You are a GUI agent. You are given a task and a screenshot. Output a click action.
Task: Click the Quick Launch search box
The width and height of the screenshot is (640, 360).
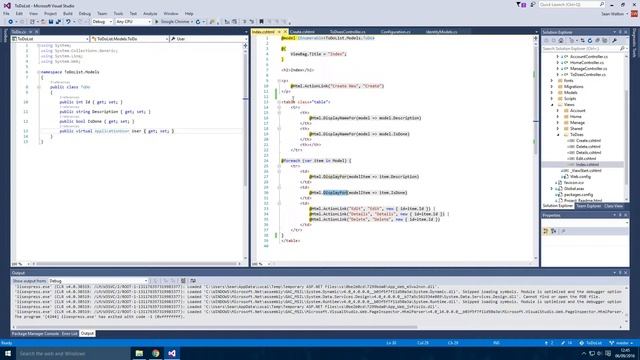pyautogui.click(x=571, y=4)
